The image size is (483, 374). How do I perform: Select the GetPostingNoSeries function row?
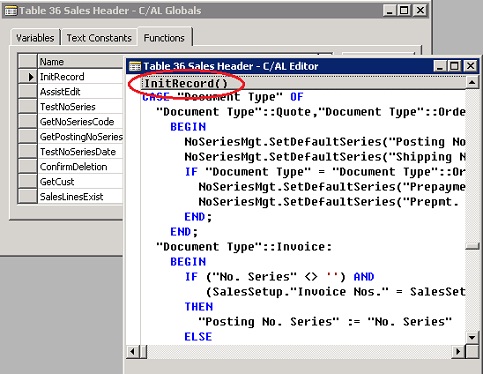pos(81,137)
